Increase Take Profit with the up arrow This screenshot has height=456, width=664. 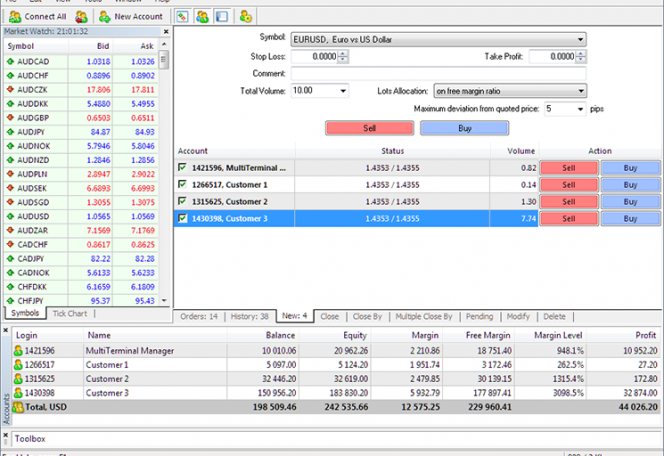point(581,53)
